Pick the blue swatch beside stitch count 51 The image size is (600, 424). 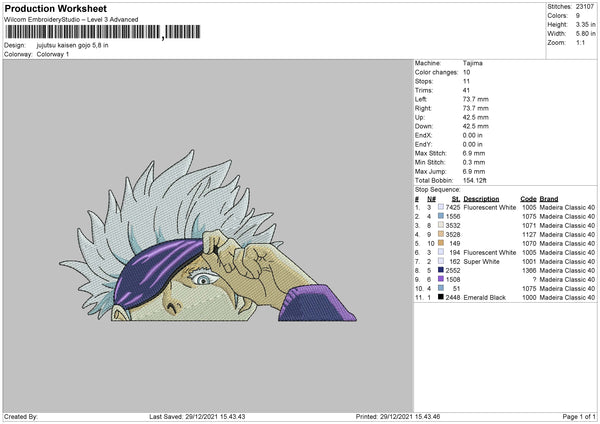441,288
